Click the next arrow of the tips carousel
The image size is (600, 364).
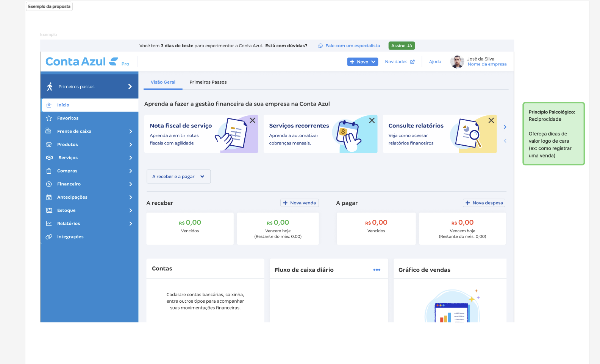click(x=505, y=127)
